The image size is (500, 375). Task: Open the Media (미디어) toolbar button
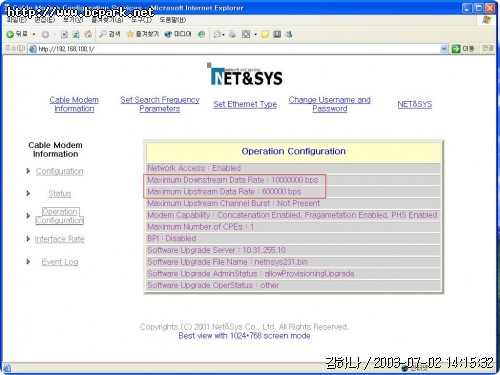coord(178,34)
